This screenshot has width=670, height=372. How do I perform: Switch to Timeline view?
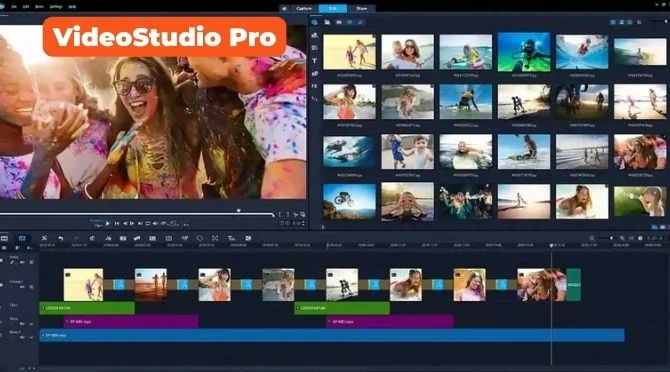[x=22, y=238]
